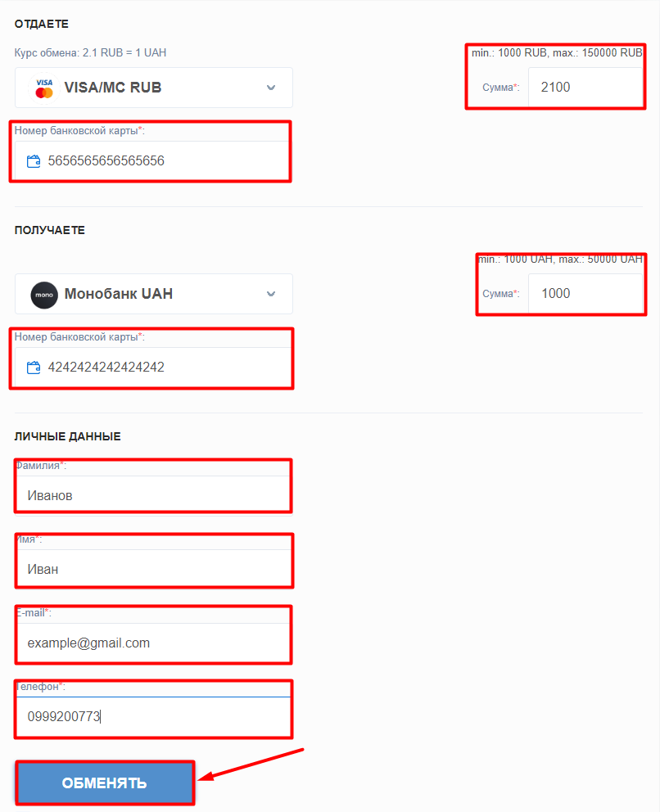Click the ОБМЕНЯТЬ button
This screenshot has height=812, width=660.
coord(105,783)
